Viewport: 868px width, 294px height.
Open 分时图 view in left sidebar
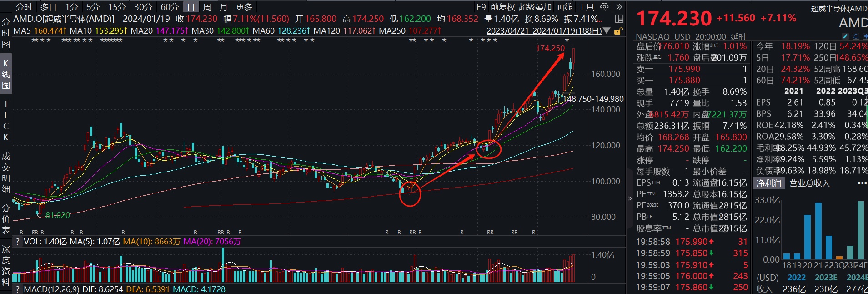pos(5,33)
